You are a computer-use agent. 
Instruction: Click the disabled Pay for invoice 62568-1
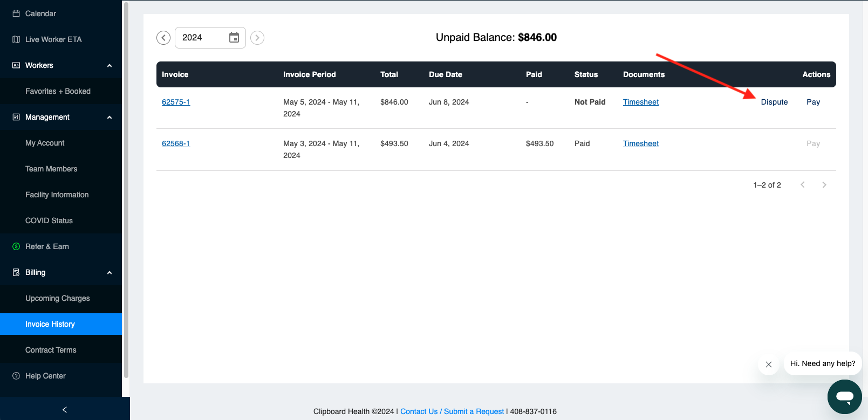point(813,143)
